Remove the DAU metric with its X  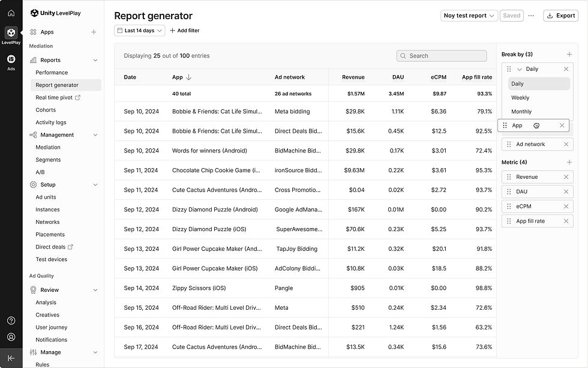[566, 192]
